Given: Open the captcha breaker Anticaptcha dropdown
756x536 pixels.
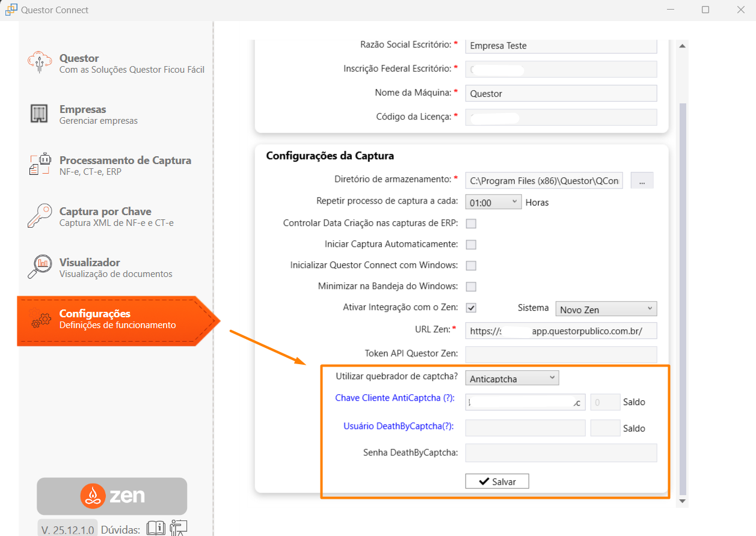Looking at the screenshot, I should click(x=512, y=378).
